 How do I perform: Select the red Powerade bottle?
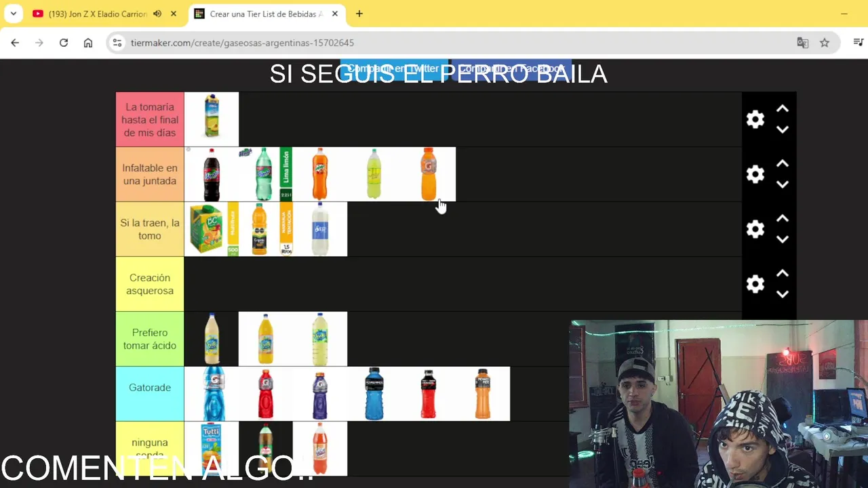[x=429, y=394]
